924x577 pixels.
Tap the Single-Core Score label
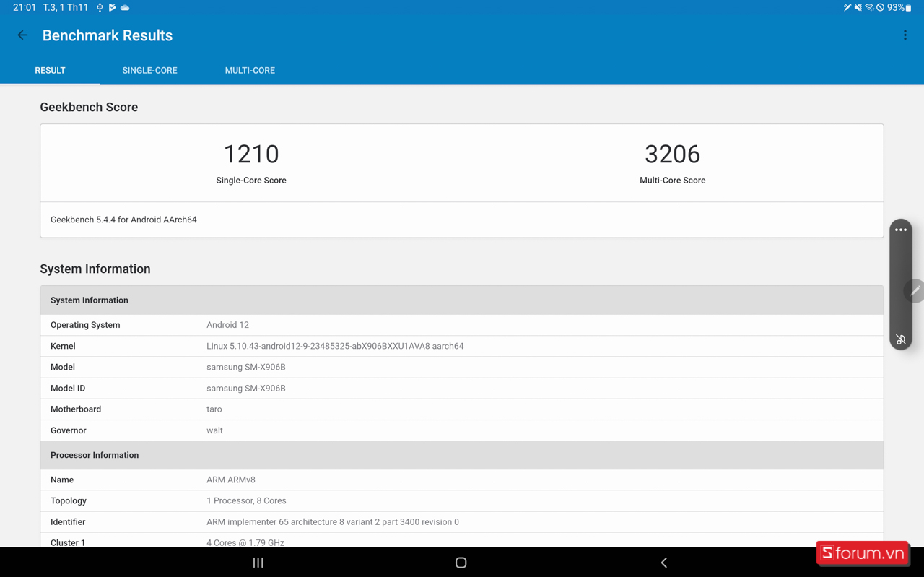click(x=251, y=181)
